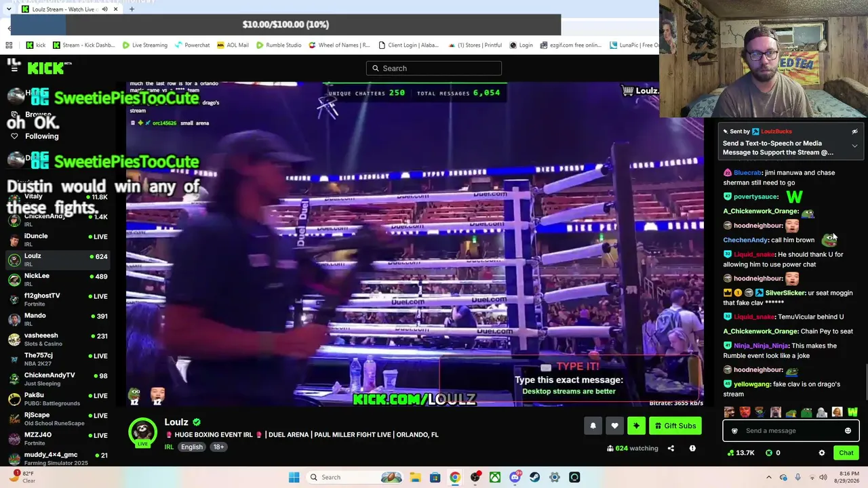Image resolution: width=868 pixels, height=488 pixels.
Task: Open Chrome apps grid in bookmarks bar
Action: pos(9,45)
